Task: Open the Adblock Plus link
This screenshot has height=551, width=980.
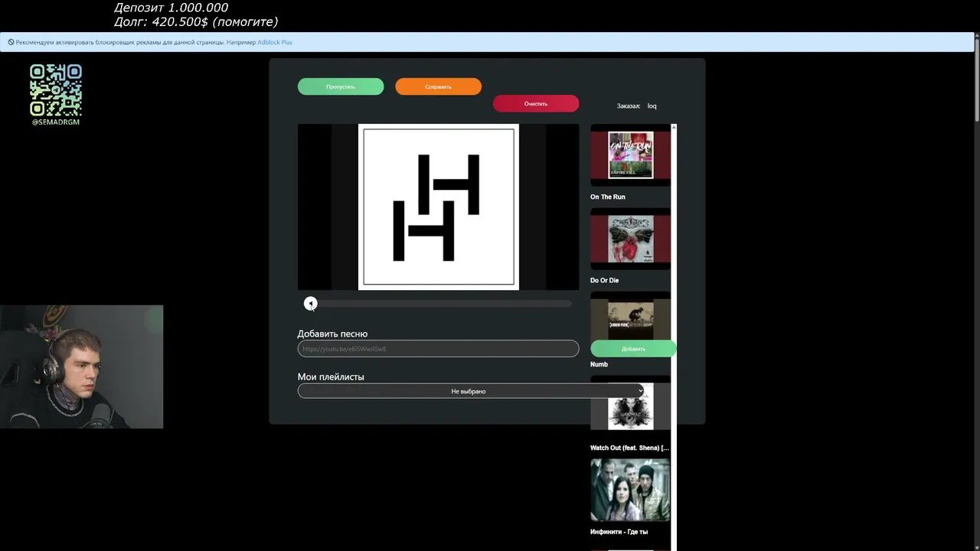Action: (x=275, y=42)
